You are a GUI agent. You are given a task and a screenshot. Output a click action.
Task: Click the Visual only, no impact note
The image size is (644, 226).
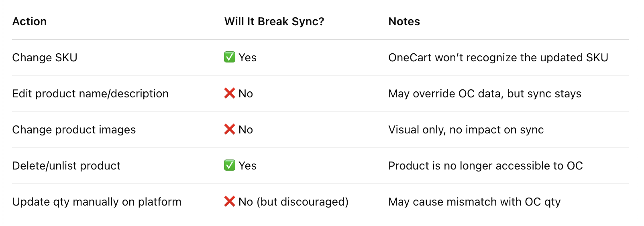point(466,130)
